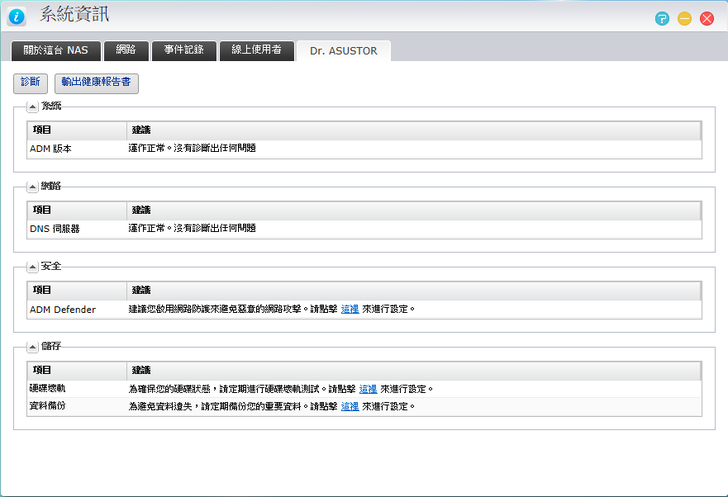Viewport: 728px width, 497px height.
Task: Click the blue system info icon
Action: (x=17, y=16)
